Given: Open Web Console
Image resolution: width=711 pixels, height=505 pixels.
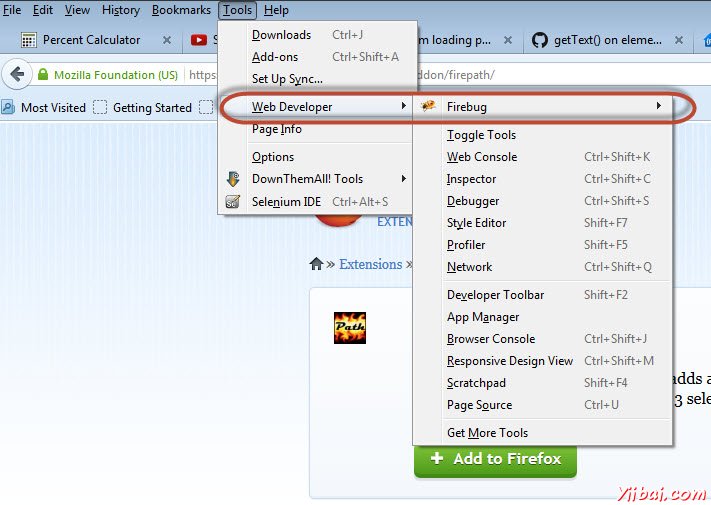Looking at the screenshot, I should pos(543,157).
